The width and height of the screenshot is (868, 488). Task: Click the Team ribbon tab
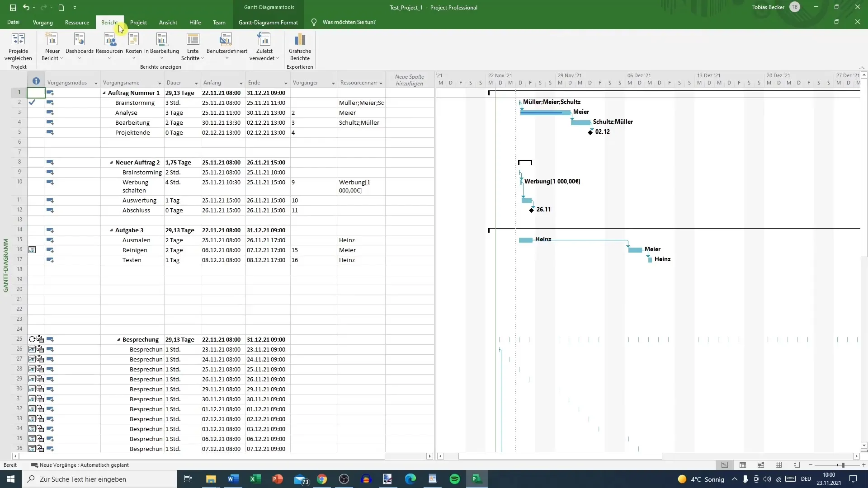[x=219, y=22]
